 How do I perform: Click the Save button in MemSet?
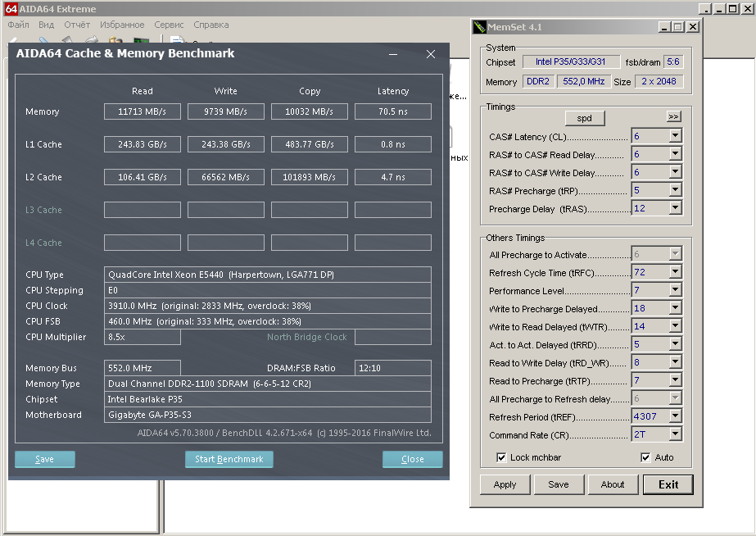(x=559, y=484)
